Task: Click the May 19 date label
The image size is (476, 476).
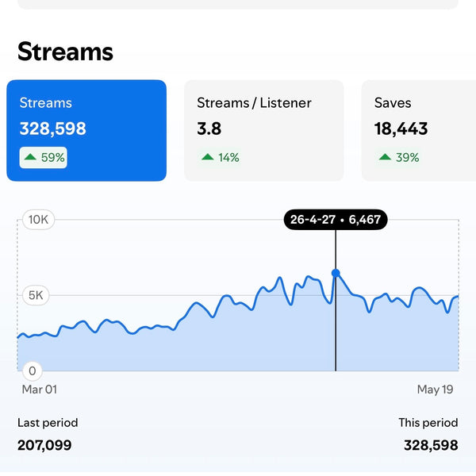Action: [435, 390]
